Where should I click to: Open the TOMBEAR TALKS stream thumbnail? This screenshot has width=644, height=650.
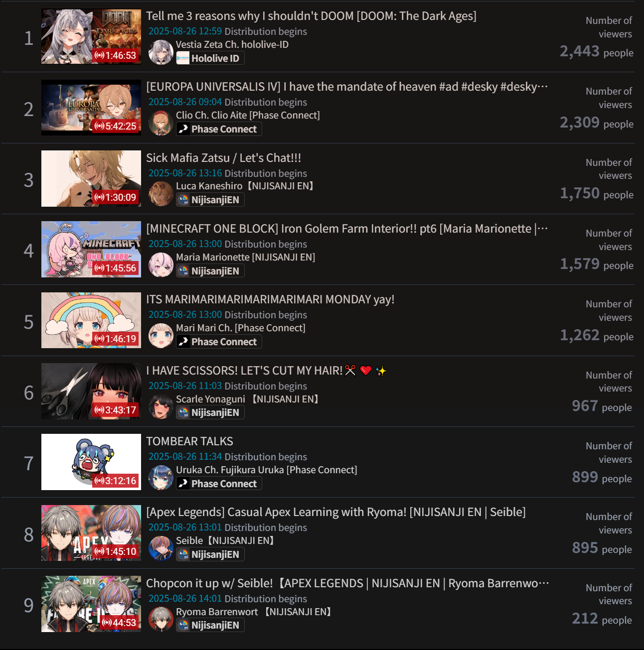click(x=91, y=462)
